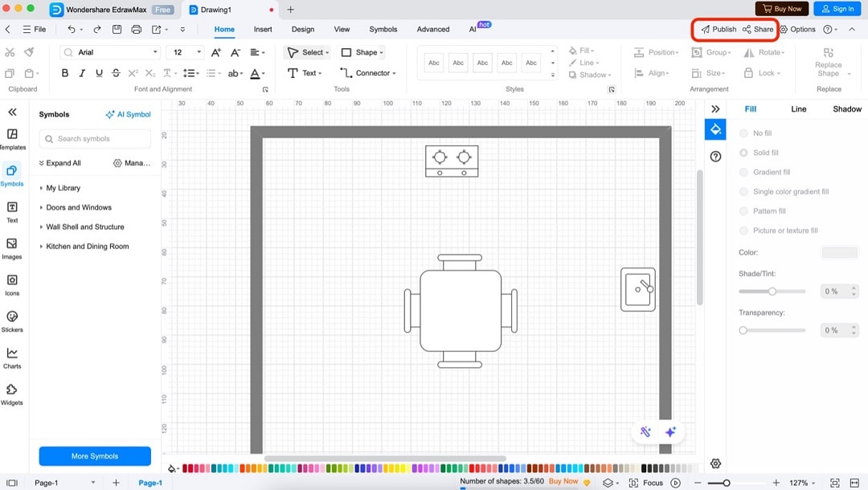Screen dimensions: 868x490
Task: Click the Undo arrow icon
Action: click(72, 29)
